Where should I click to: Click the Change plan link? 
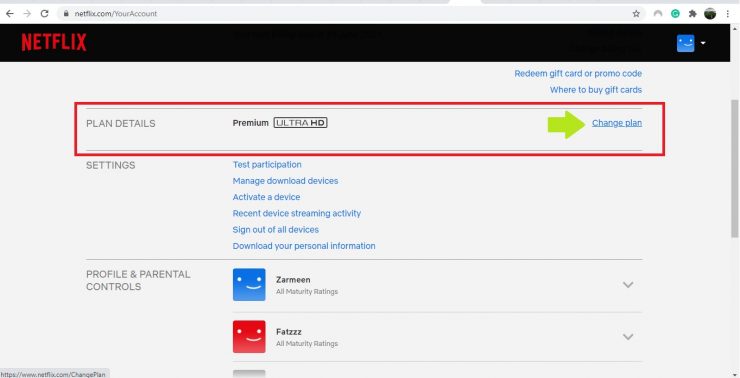coord(617,123)
